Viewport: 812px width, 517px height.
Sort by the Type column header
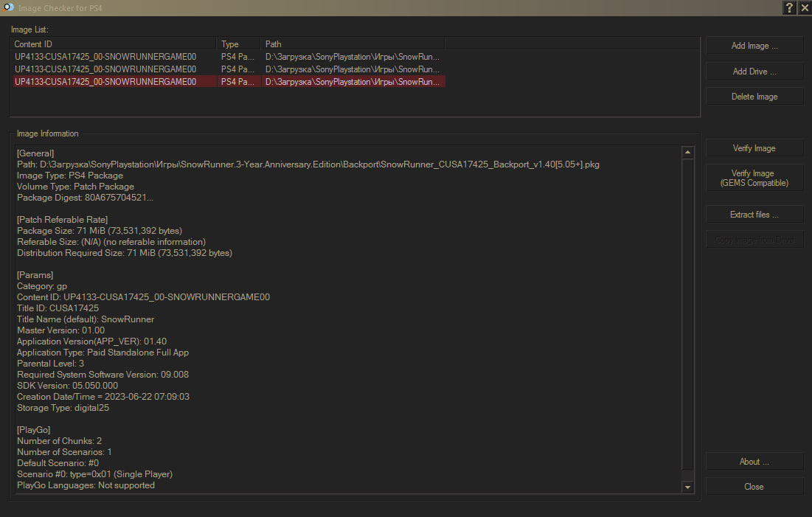238,44
